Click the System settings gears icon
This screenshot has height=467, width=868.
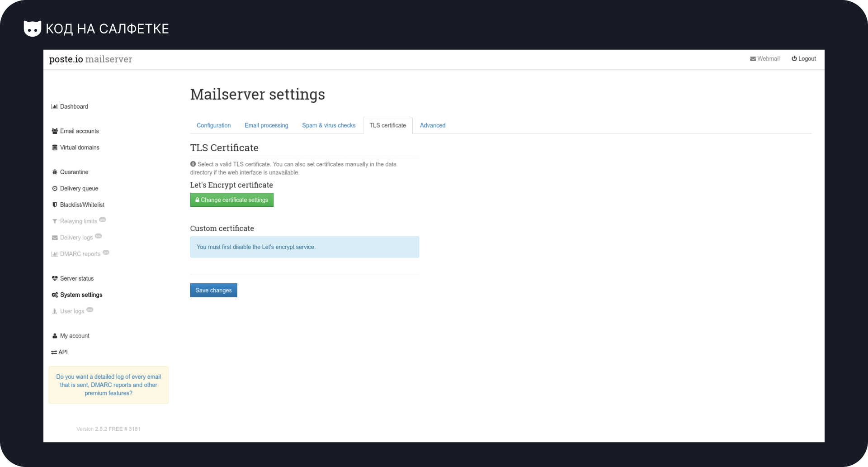(55, 295)
